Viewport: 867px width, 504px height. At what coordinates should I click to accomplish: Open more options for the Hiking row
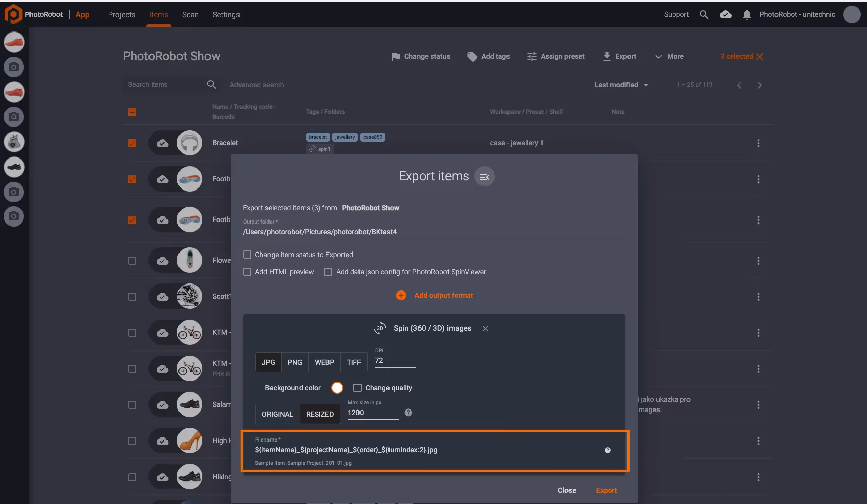(758, 477)
